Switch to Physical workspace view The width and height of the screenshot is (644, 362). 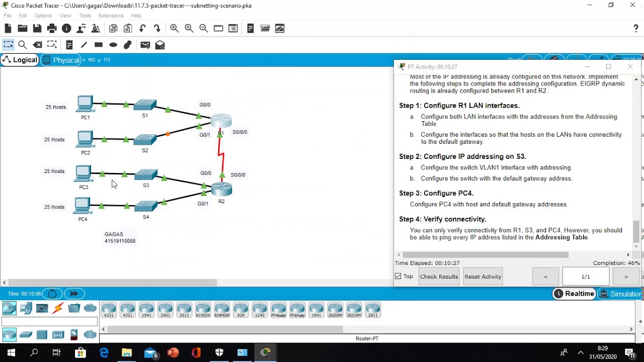61,60
